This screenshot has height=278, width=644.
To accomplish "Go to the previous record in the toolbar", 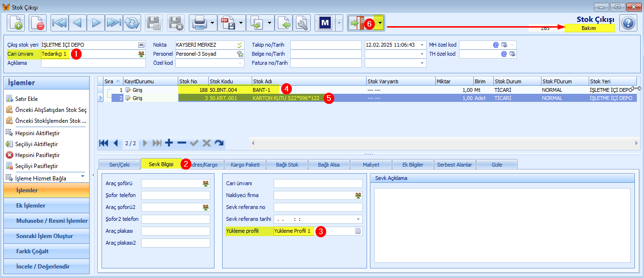I will coord(78,23).
